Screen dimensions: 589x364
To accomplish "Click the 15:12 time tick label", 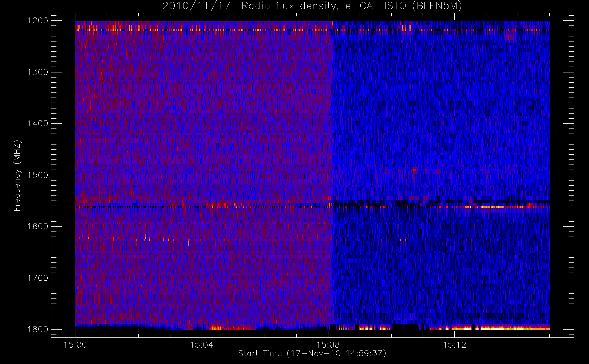I will click(x=454, y=345).
